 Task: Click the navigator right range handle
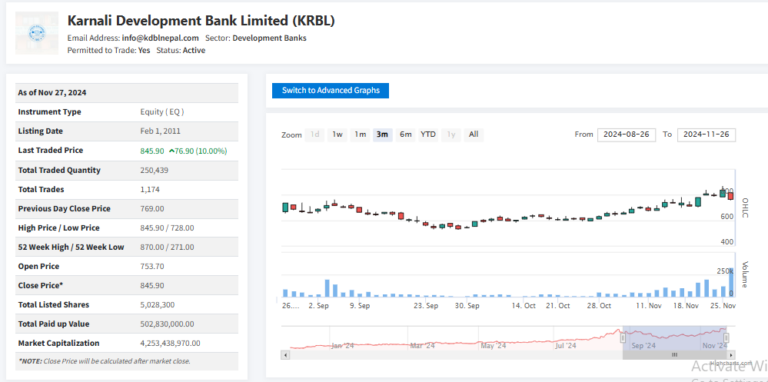tap(726, 338)
